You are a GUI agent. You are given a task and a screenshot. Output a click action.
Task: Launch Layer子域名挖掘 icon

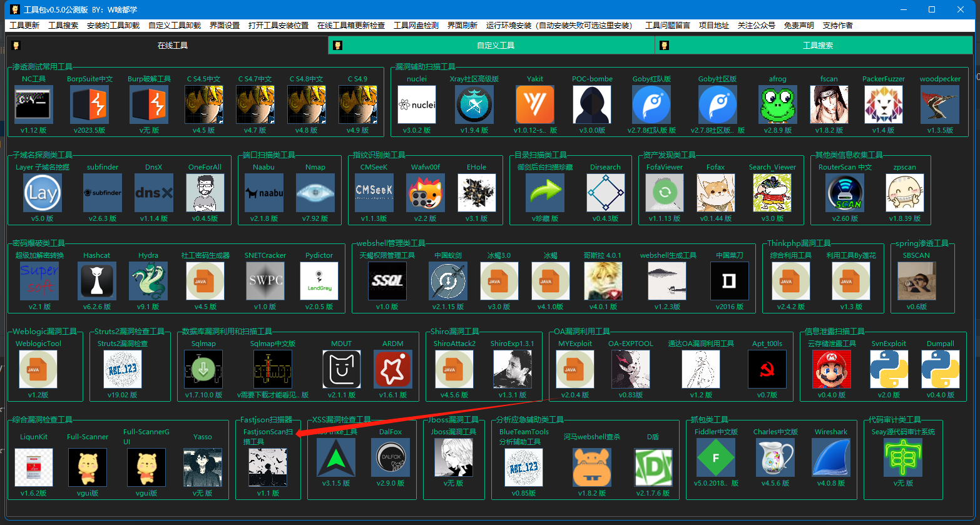[x=43, y=193]
